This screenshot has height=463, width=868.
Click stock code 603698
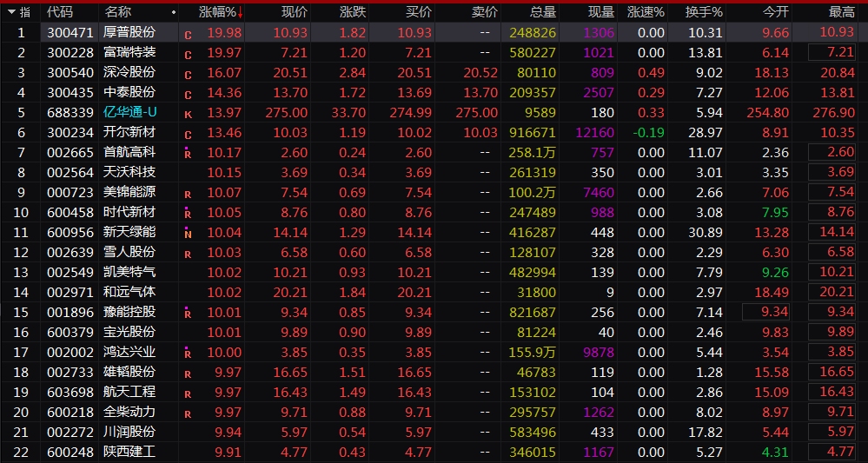click(x=70, y=392)
